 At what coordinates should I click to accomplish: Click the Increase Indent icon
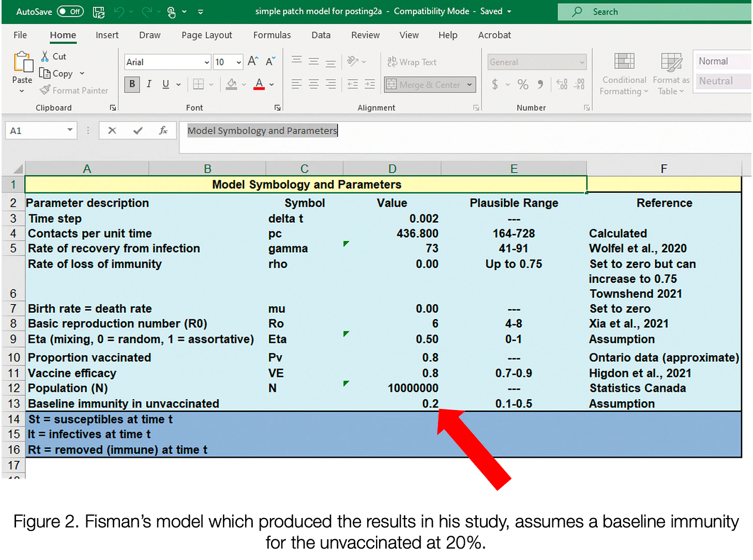point(370,84)
